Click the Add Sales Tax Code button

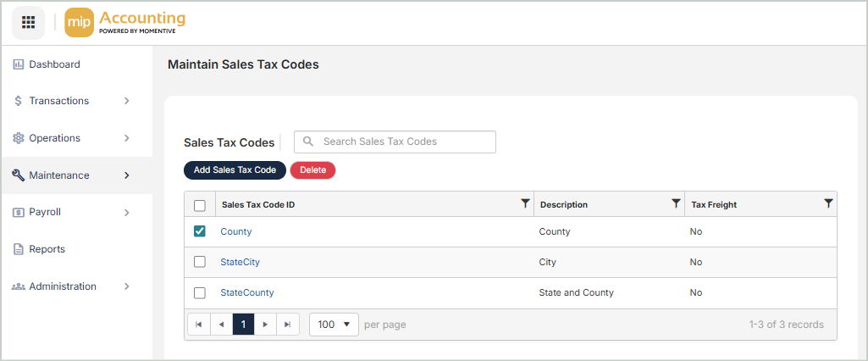pyautogui.click(x=235, y=170)
